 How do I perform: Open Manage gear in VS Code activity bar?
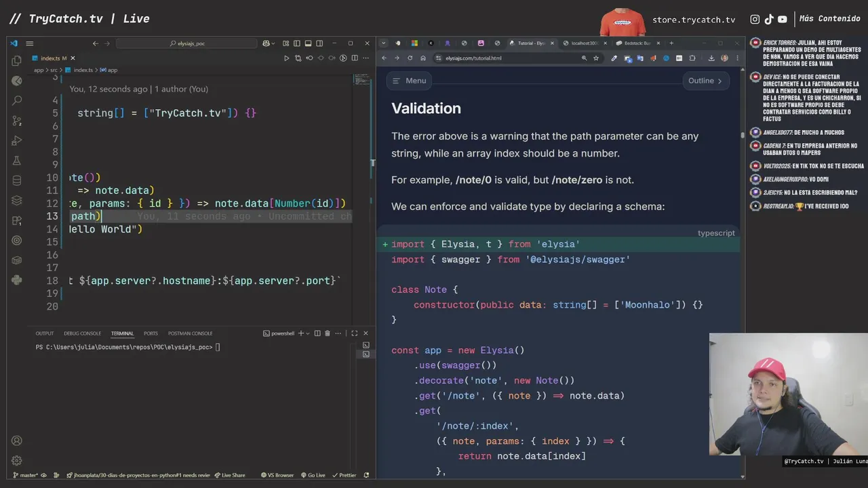17,460
